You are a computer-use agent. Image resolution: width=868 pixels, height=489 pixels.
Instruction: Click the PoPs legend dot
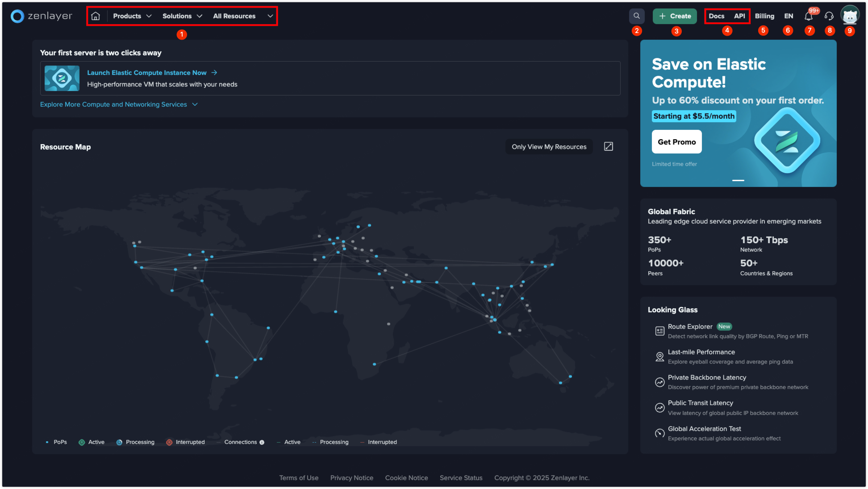click(x=47, y=442)
